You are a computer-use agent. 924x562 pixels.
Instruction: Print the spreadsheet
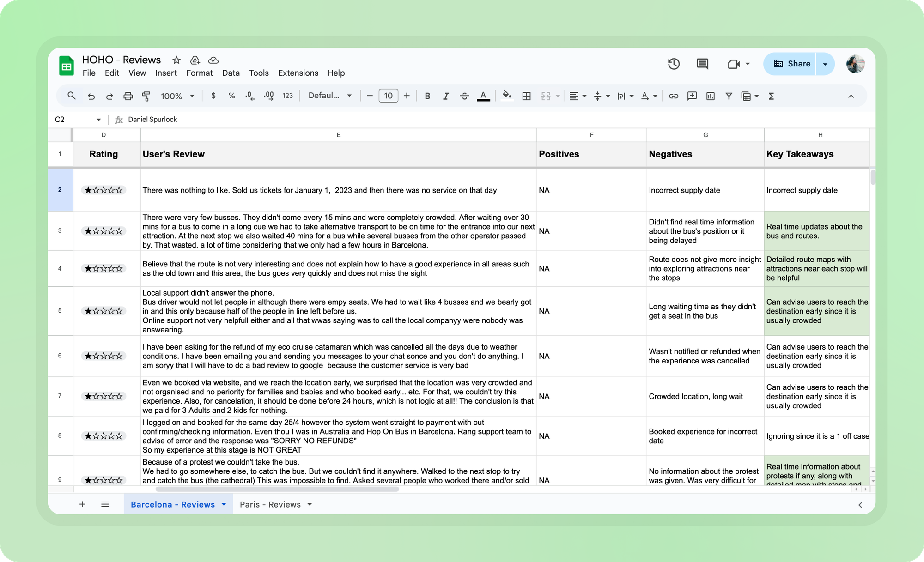[x=128, y=96]
